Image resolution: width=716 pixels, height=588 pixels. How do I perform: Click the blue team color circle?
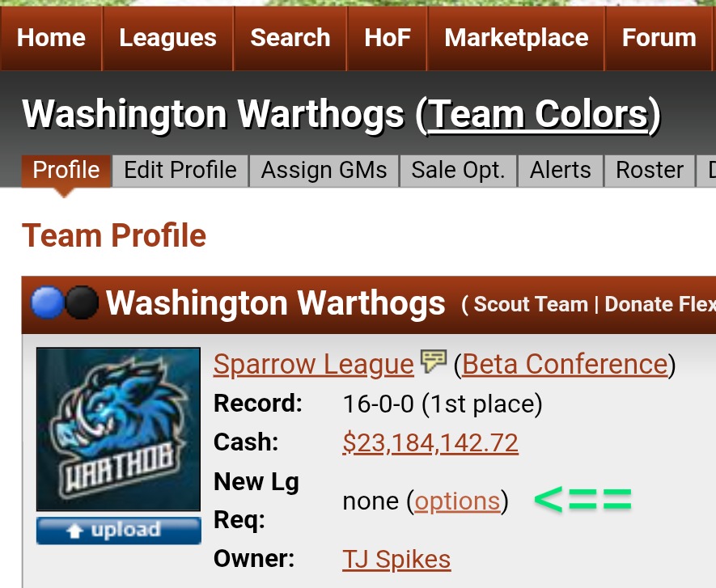point(47,302)
